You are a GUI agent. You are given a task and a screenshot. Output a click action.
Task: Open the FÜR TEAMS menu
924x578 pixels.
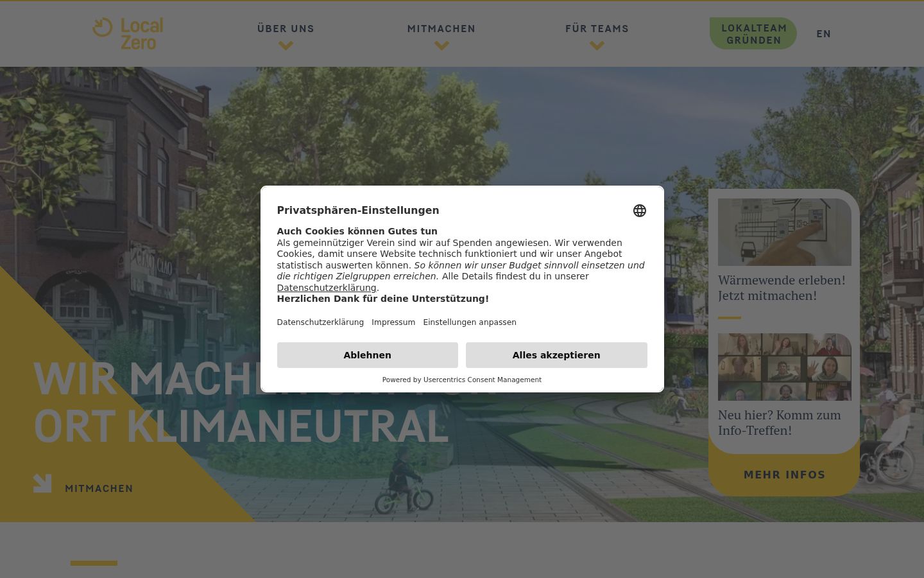tap(597, 29)
